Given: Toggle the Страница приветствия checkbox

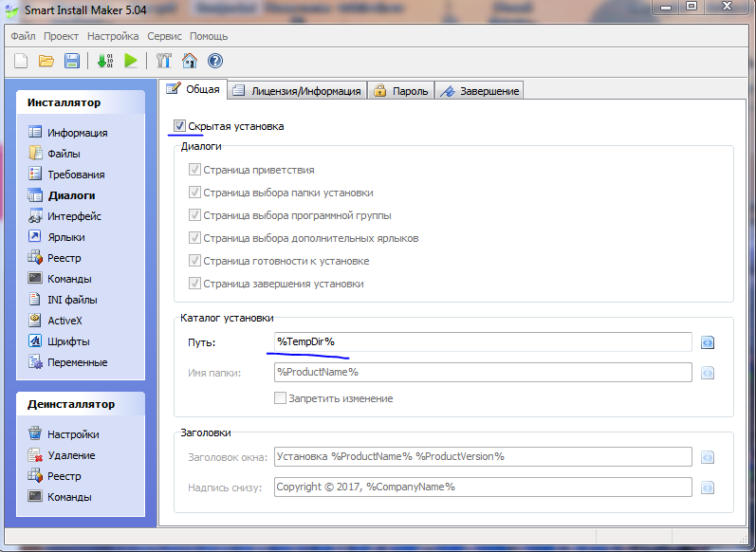Looking at the screenshot, I should click(194, 170).
